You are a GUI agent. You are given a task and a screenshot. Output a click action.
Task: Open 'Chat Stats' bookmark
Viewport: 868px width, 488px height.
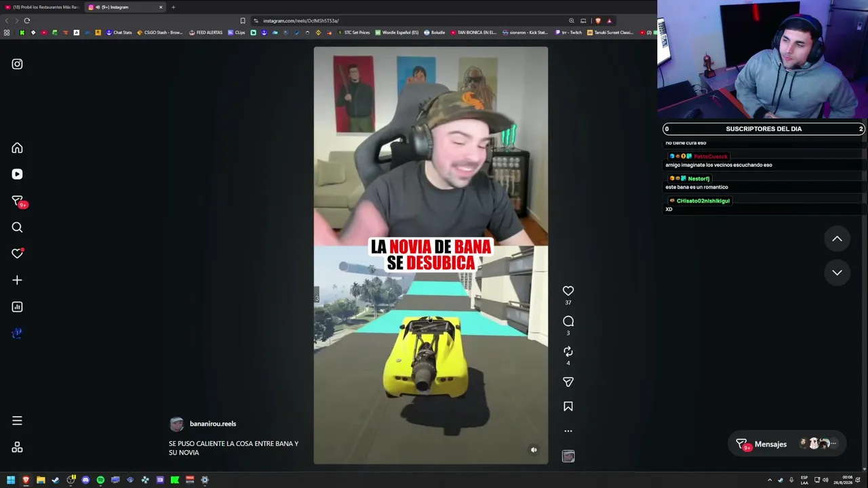pos(119,33)
